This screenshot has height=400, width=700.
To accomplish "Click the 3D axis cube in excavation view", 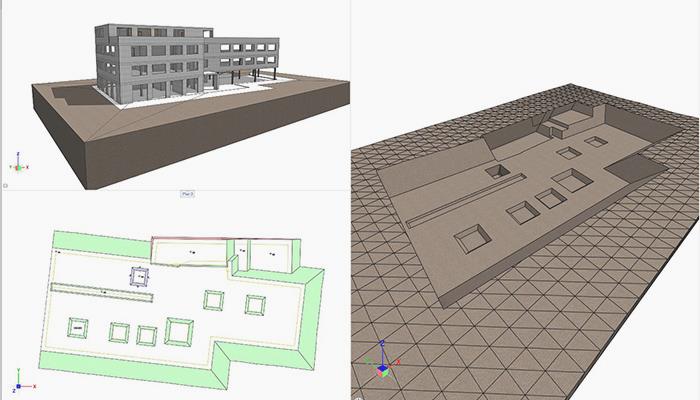I will coord(382,364).
